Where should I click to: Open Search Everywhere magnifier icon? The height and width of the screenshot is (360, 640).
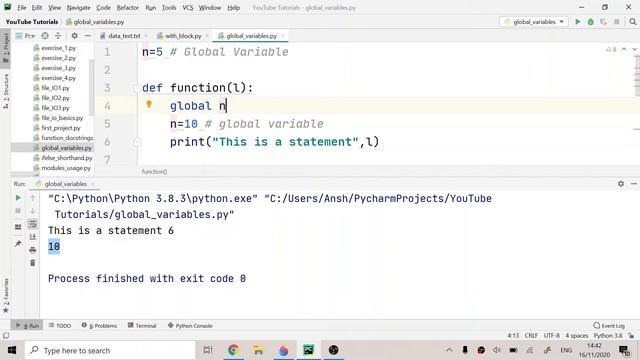pos(633,22)
